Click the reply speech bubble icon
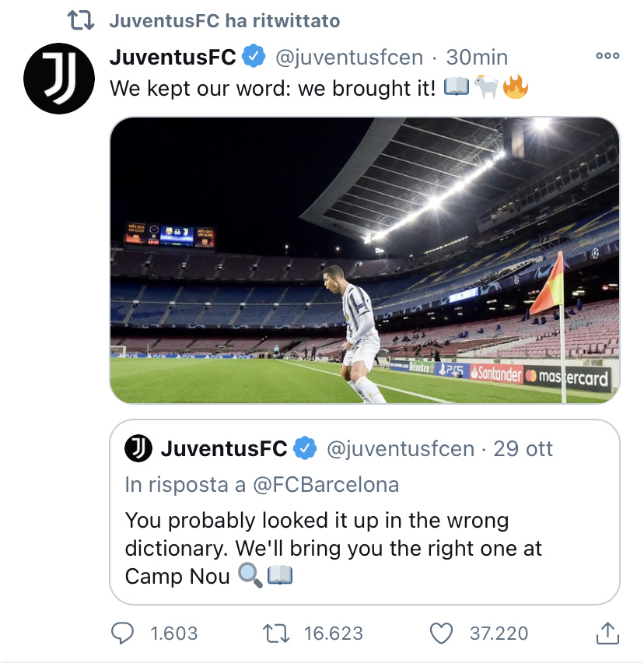This screenshot has width=644, height=667. pos(122,633)
